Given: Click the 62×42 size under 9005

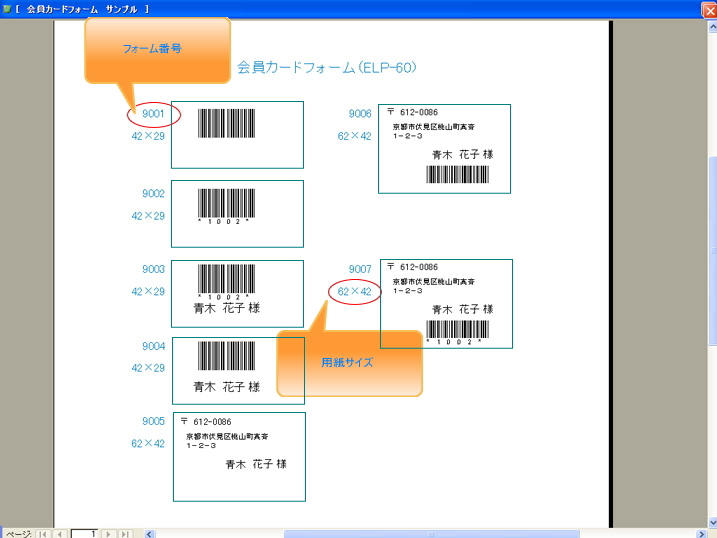Looking at the screenshot, I should pyautogui.click(x=148, y=443).
